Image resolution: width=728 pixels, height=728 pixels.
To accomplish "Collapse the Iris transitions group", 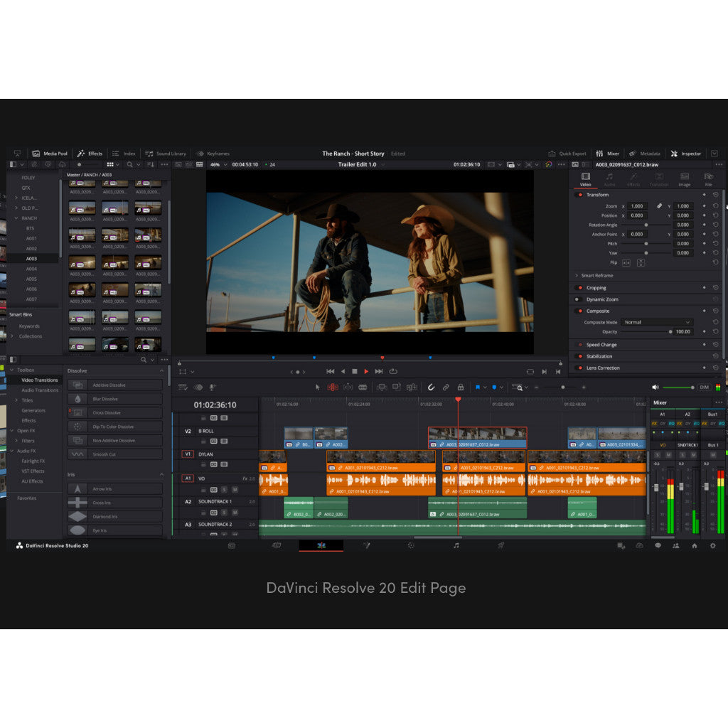I will point(161,474).
